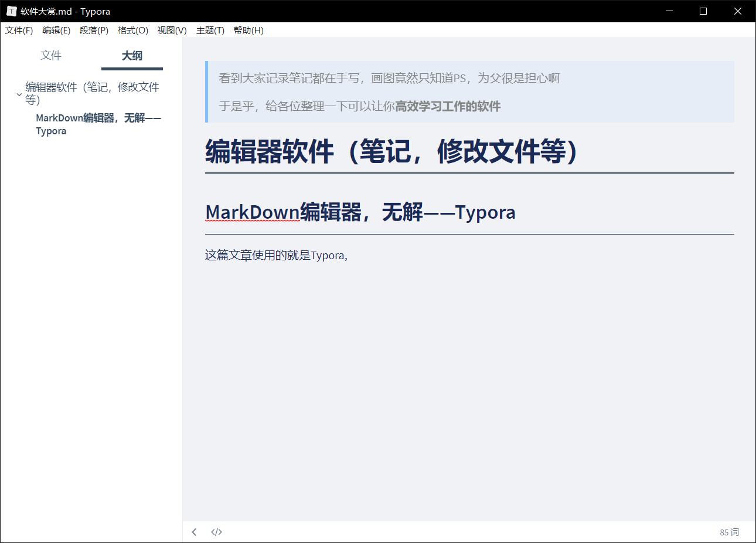Toggle source code mode icon
This screenshot has height=543, width=756.
click(216, 532)
